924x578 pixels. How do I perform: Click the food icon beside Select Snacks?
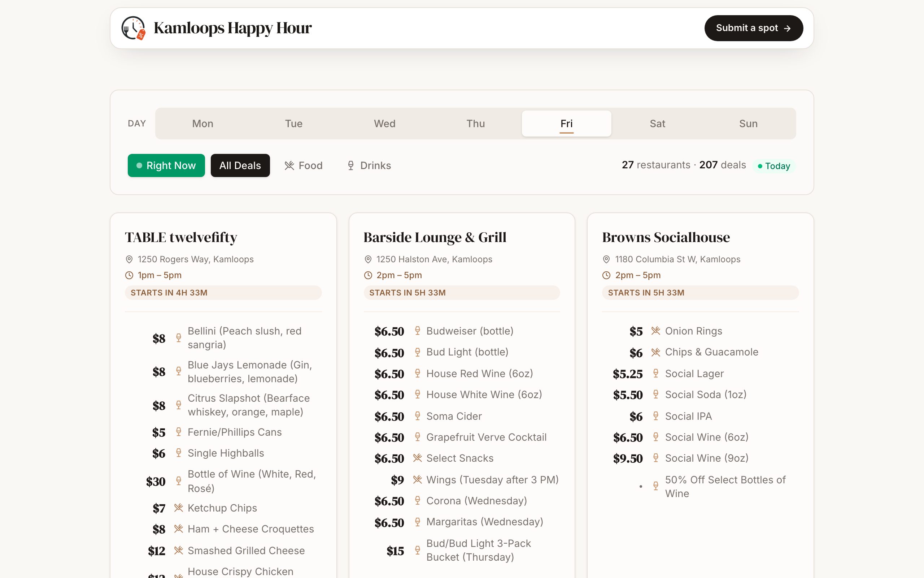tap(417, 458)
